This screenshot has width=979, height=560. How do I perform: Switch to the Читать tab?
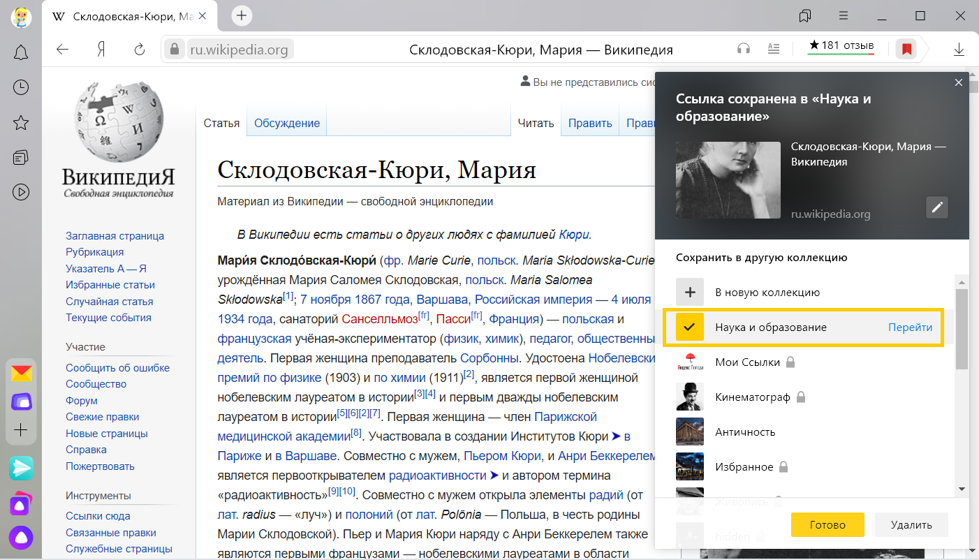pos(536,123)
